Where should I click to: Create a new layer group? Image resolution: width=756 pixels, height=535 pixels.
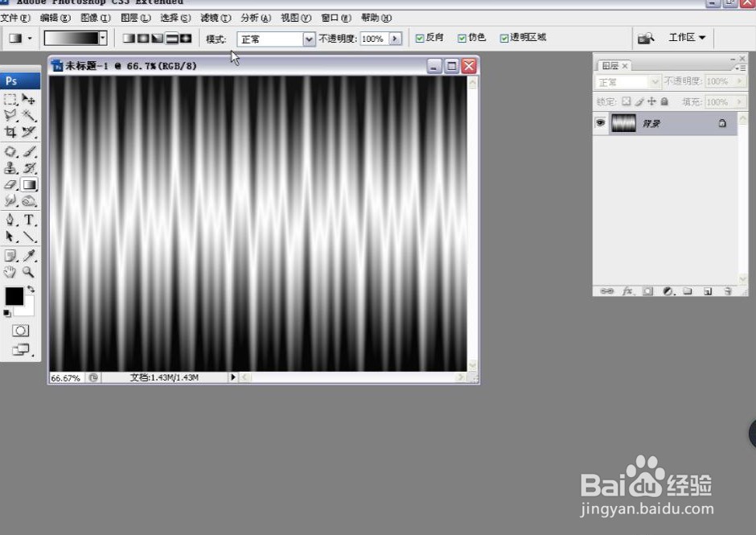click(688, 291)
